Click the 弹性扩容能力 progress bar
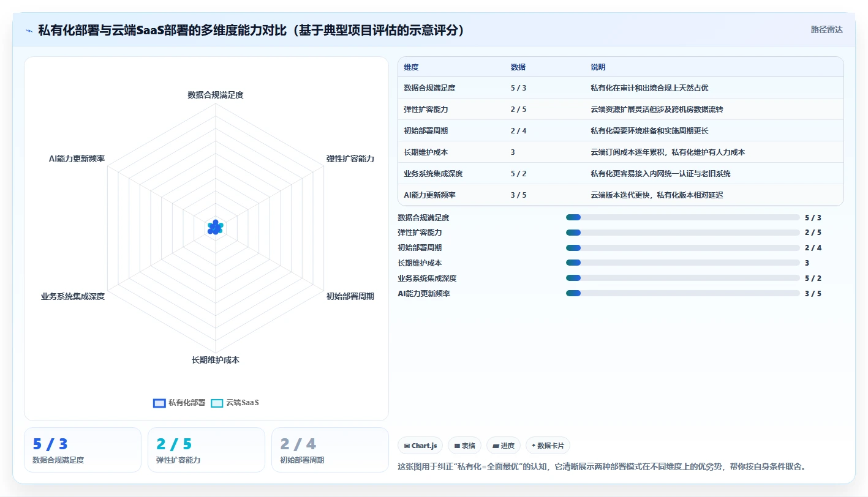This screenshot has width=868, height=497. [683, 233]
